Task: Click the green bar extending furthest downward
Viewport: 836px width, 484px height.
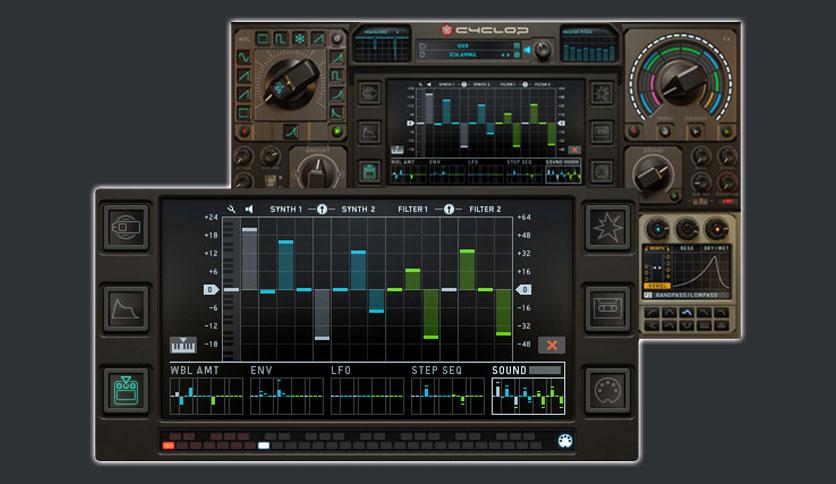Action: pos(431,314)
